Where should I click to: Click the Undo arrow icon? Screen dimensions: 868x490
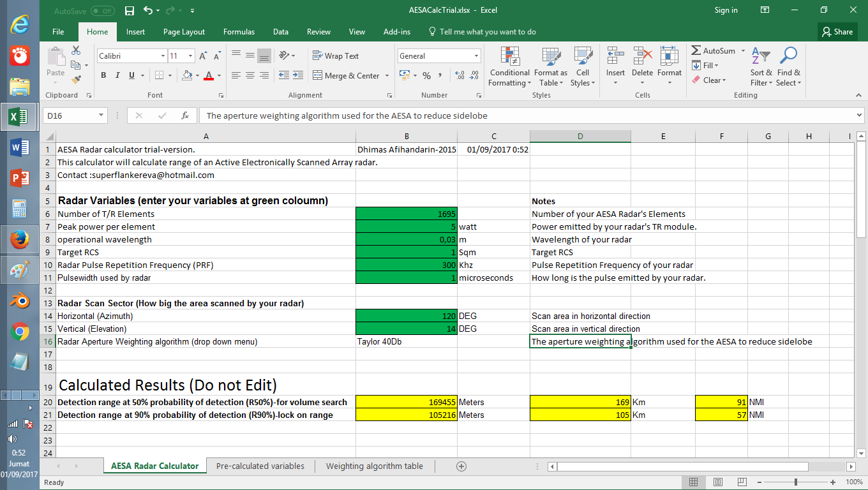[x=148, y=10]
